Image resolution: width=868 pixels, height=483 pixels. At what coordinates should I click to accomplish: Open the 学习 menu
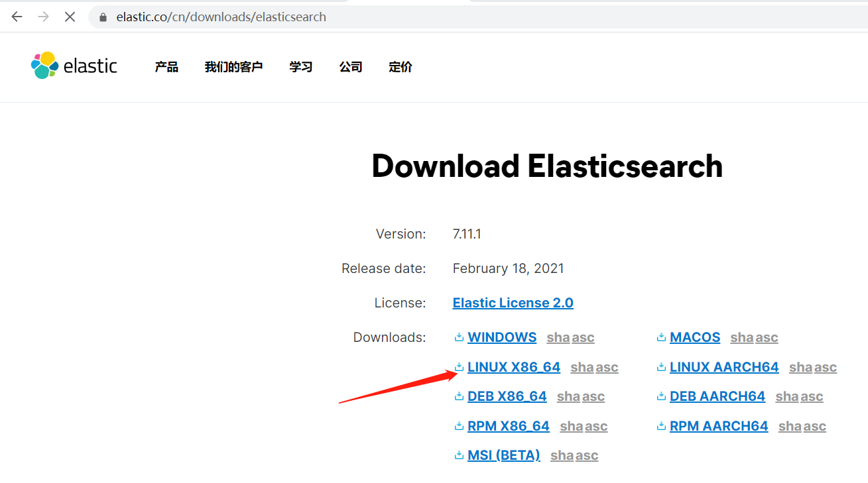[x=301, y=67]
